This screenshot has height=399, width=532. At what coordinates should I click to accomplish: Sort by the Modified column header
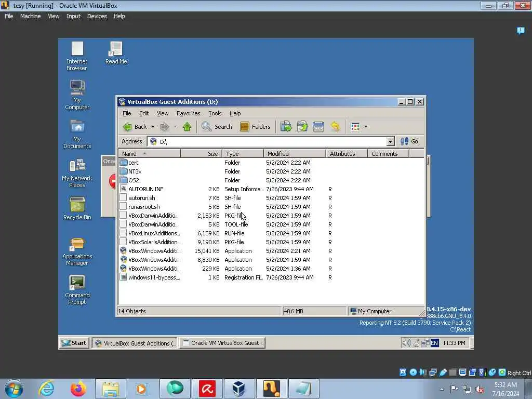pyautogui.click(x=295, y=154)
